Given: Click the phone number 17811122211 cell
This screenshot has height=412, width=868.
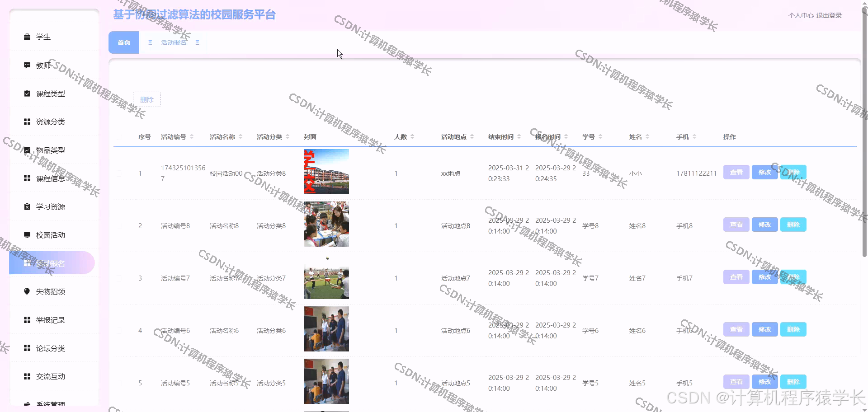Looking at the screenshot, I should pos(696,173).
